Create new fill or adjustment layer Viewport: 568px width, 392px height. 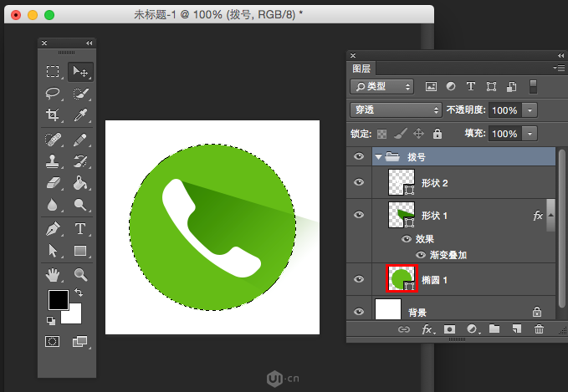point(472,329)
